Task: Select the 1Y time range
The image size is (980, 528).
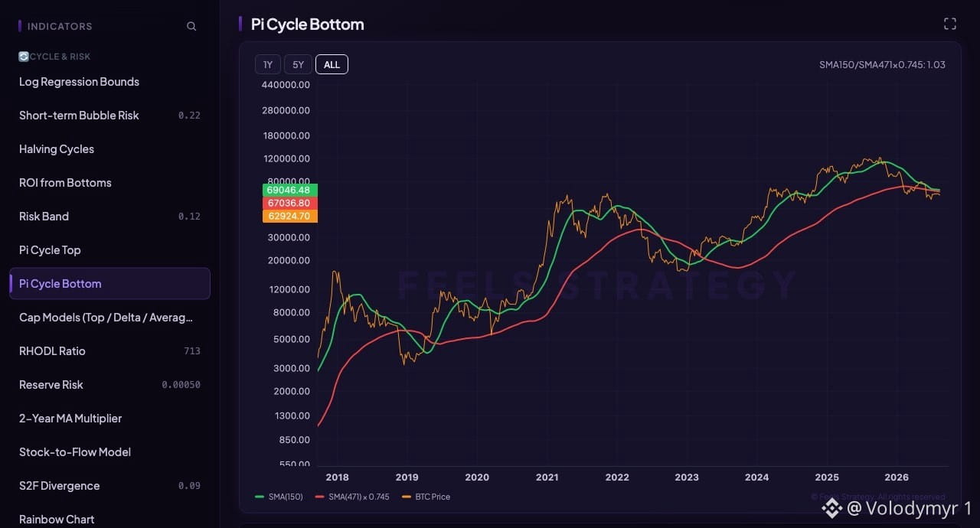Action: (268, 64)
